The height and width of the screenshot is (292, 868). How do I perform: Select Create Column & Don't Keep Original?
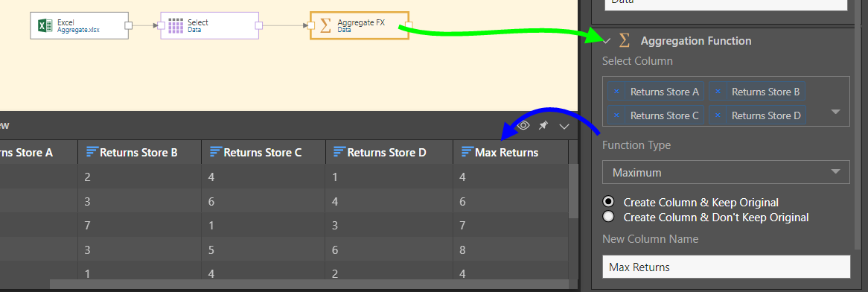pos(609,217)
